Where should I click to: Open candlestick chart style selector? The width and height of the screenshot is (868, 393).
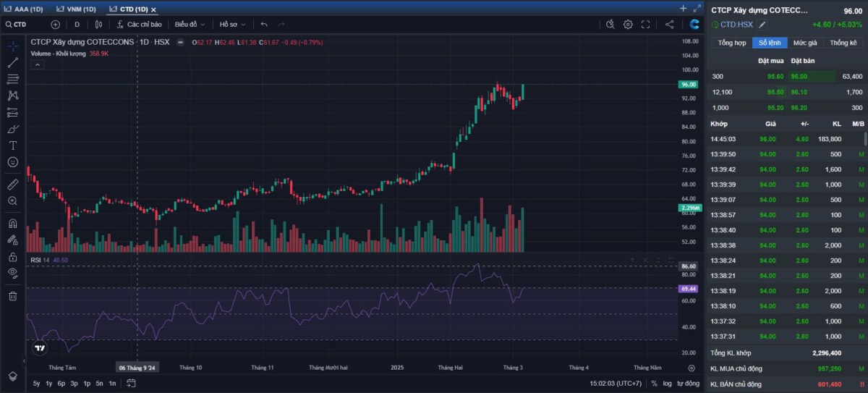tap(98, 24)
